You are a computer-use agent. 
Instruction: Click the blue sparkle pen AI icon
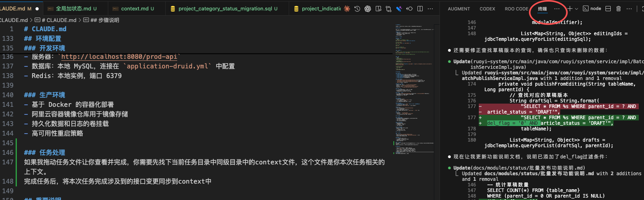coord(399,8)
